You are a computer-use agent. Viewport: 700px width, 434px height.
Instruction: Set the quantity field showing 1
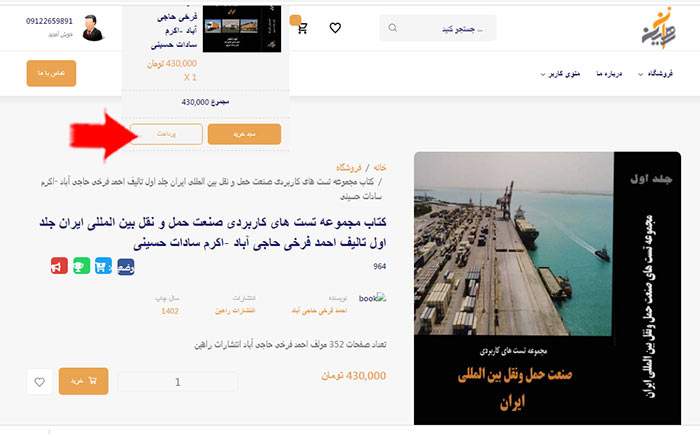178,382
